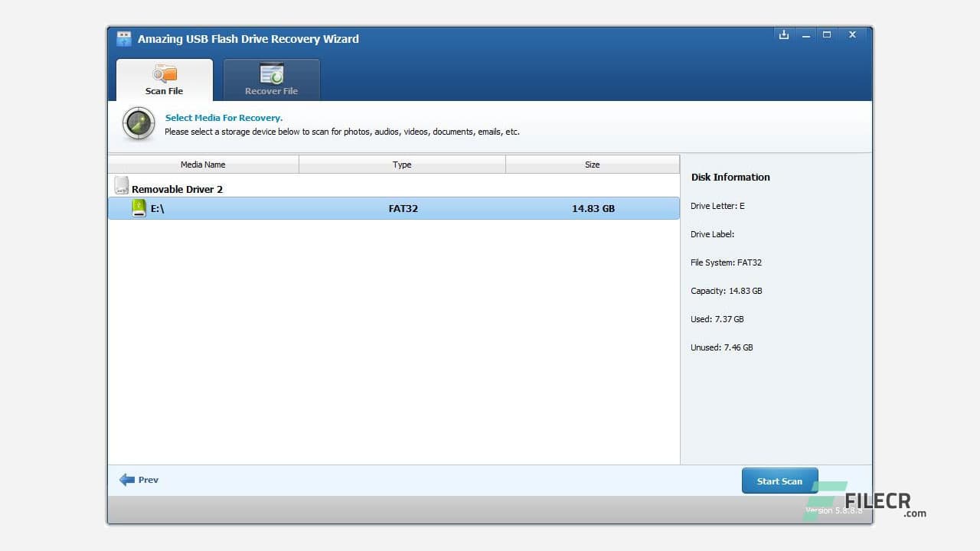The height and width of the screenshot is (551, 980).
Task: Click the Size column header
Action: (x=592, y=164)
